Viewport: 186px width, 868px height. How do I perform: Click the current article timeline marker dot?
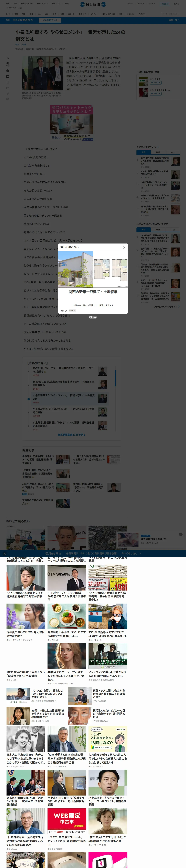click(29, 399)
